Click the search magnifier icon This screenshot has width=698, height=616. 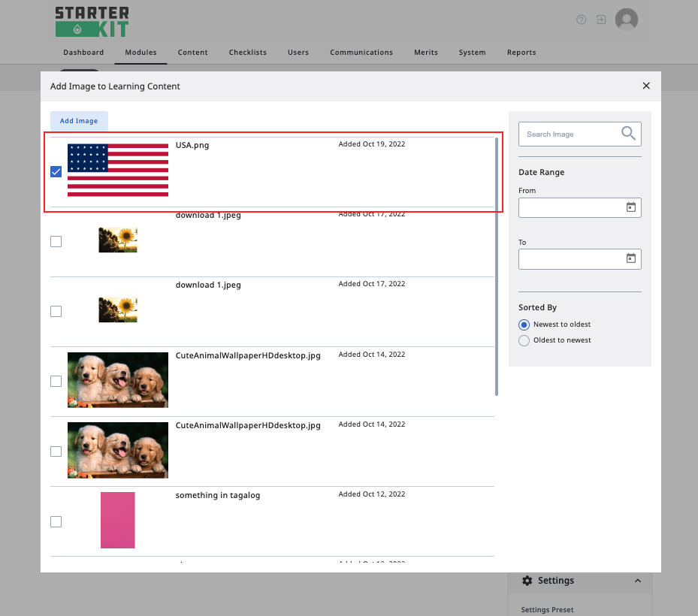pyautogui.click(x=628, y=133)
